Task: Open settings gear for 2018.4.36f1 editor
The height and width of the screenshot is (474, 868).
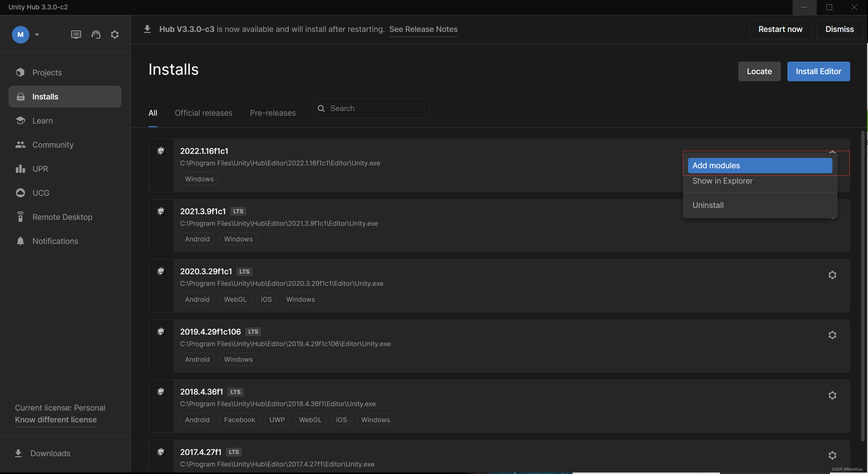Action: (x=832, y=395)
